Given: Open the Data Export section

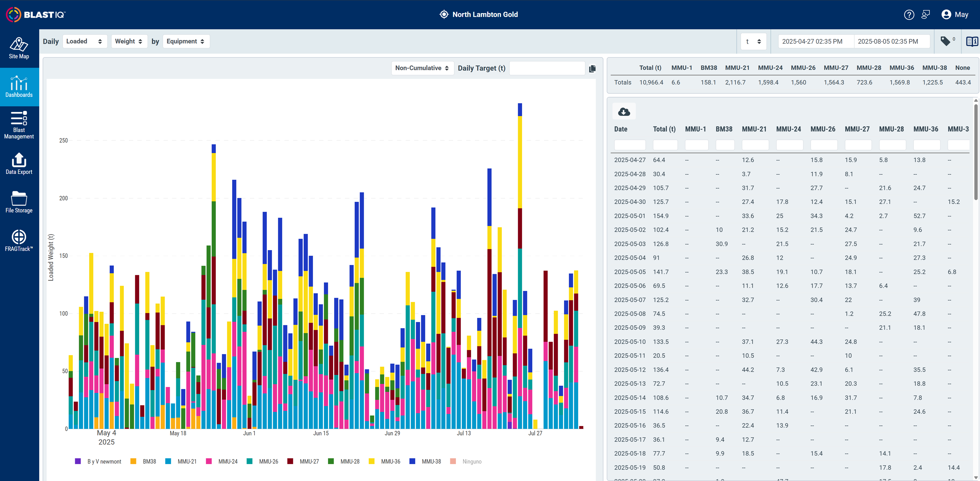Looking at the screenshot, I should pyautogui.click(x=19, y=164).
